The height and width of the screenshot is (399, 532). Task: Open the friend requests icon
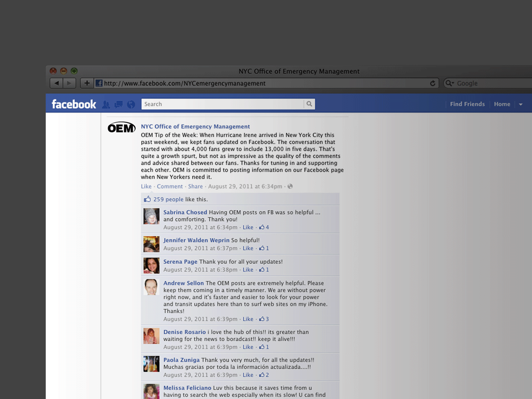[106, 105]
